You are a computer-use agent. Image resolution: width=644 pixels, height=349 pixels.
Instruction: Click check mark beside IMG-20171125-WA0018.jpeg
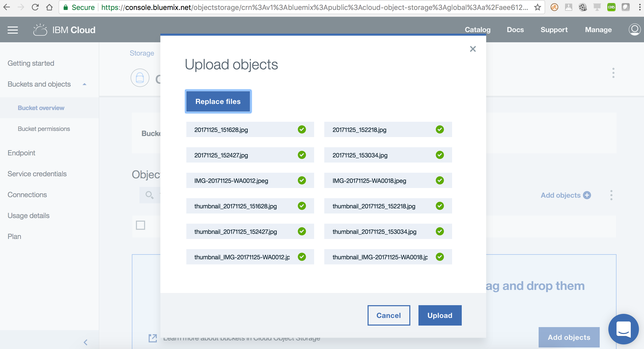pyautogui.click(x=440, y=180)
